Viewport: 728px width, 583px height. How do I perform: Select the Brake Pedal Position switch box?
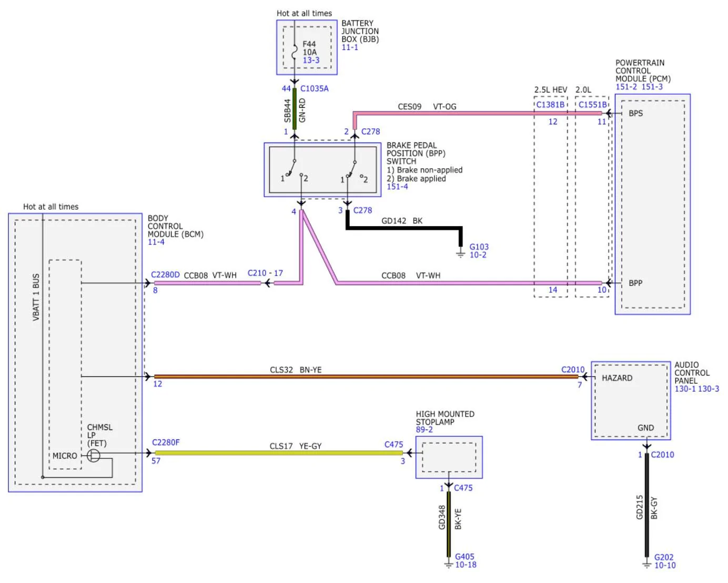pos(322,169)
